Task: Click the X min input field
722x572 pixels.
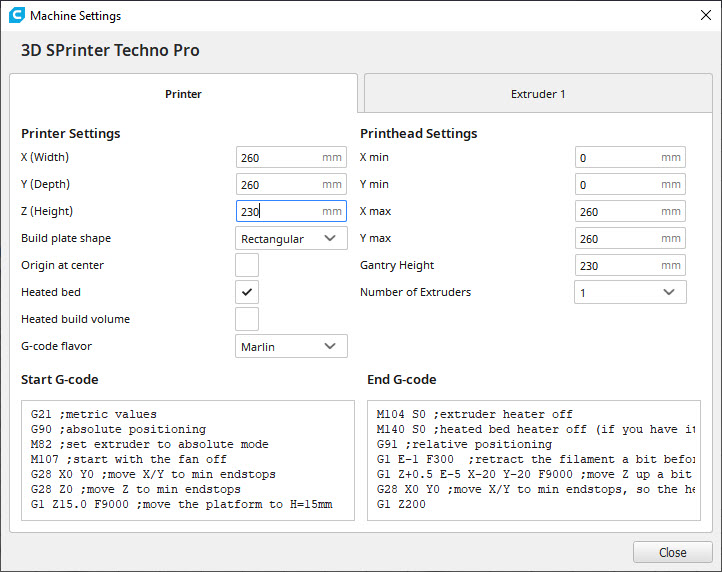Action: coord(630,158)
